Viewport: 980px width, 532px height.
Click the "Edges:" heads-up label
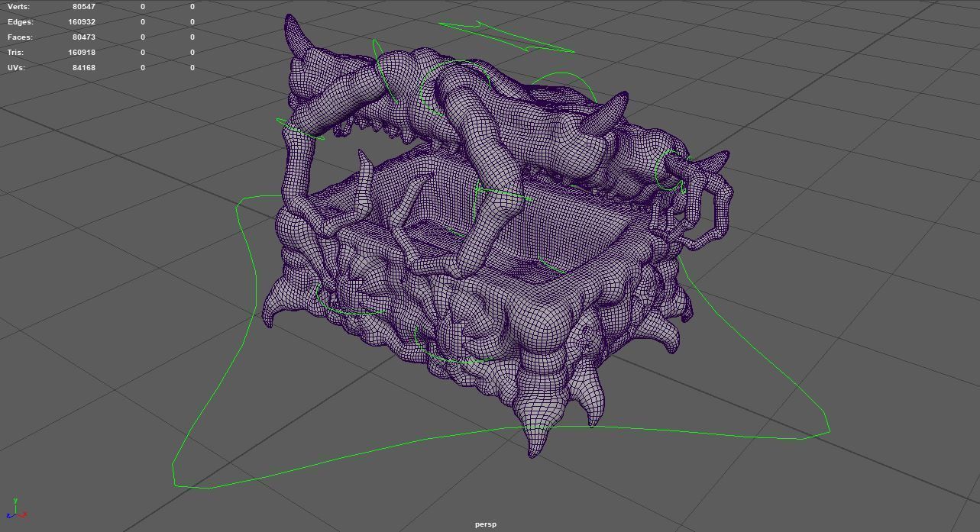click(21, 22)
